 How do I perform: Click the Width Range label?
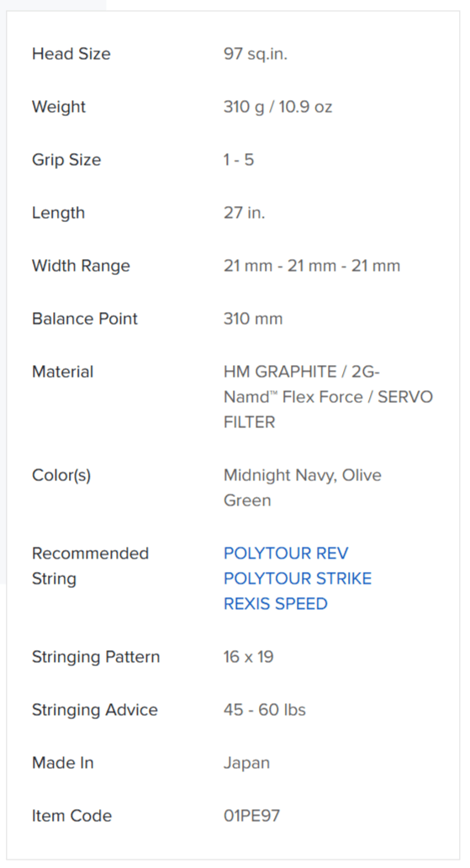[x=81, y=266]
